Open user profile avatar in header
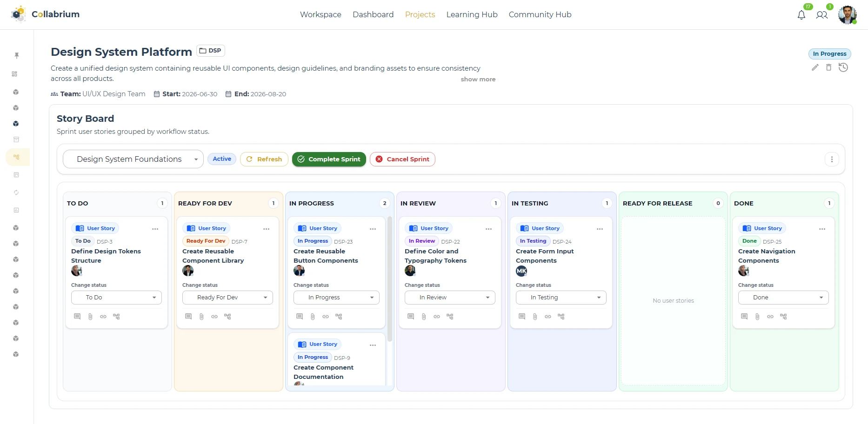The width and height of the screenshot is (868, 424). pos(848,15)
